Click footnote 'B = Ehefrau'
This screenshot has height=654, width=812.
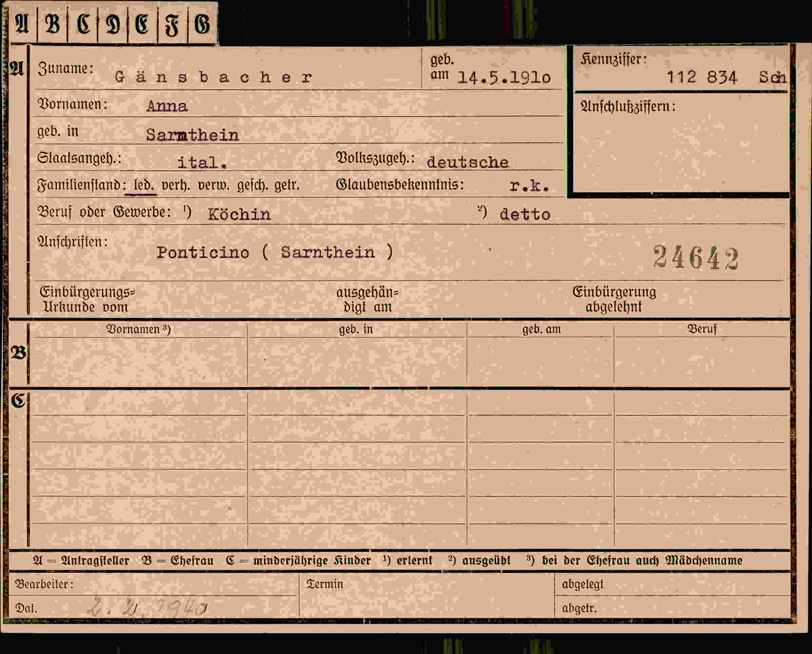(177, 561)
